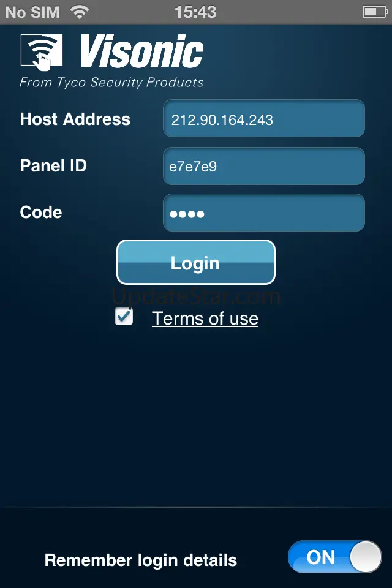The image size is (392, 588).
Task: Tap From Tyco Security Products tagline
Action: [x=111, y=82]
